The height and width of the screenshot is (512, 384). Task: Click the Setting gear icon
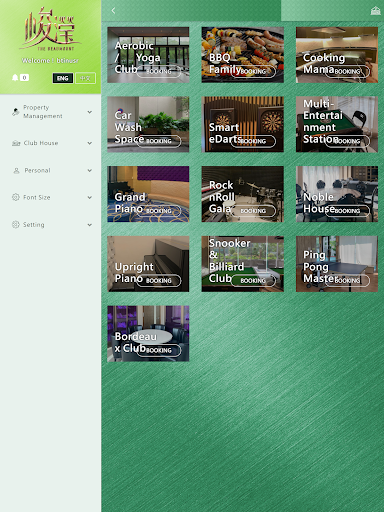point(16,225)
